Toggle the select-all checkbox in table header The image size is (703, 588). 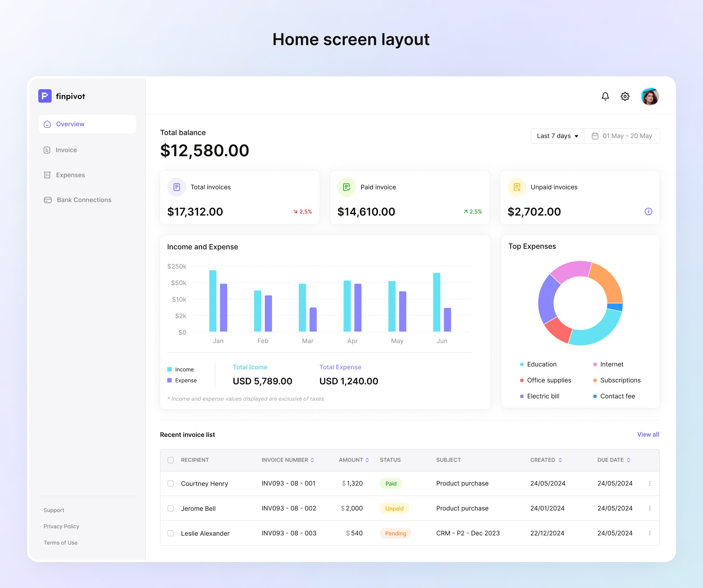point(170,460)
